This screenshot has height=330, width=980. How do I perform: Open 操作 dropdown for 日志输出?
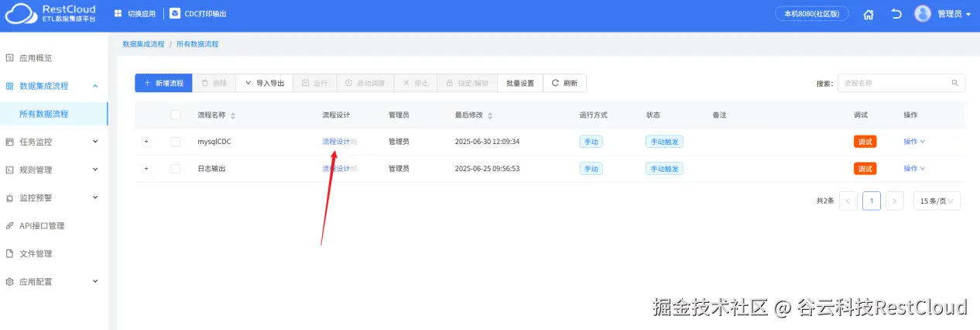point(914,168)
